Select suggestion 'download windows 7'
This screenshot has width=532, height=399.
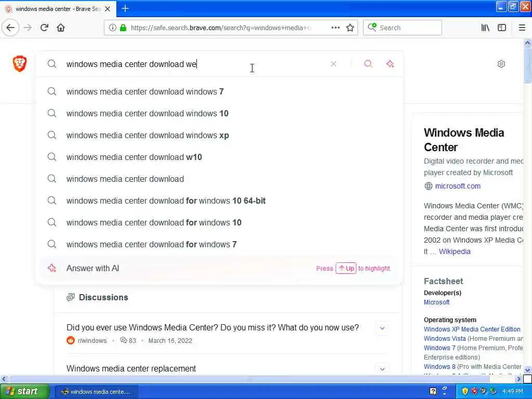pyautogui.click(x=220, y=91)
